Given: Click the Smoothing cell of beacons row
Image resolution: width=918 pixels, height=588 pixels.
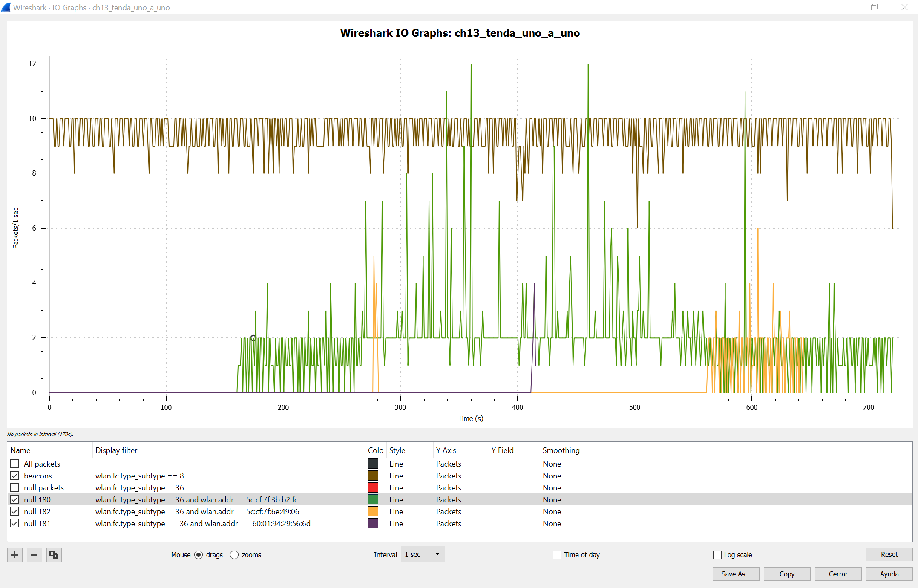Looking at the screenshot, I should click(x=552, y=476).
